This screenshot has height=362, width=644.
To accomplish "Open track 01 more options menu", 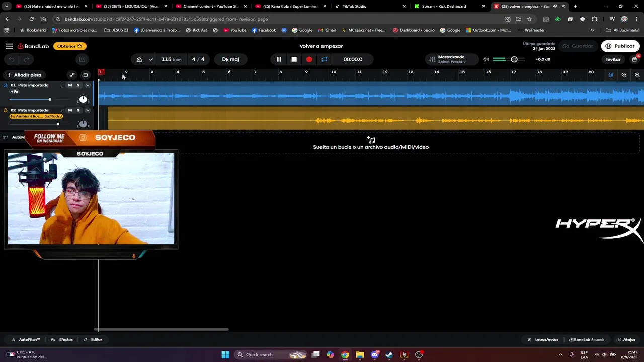I will [62, 85].
